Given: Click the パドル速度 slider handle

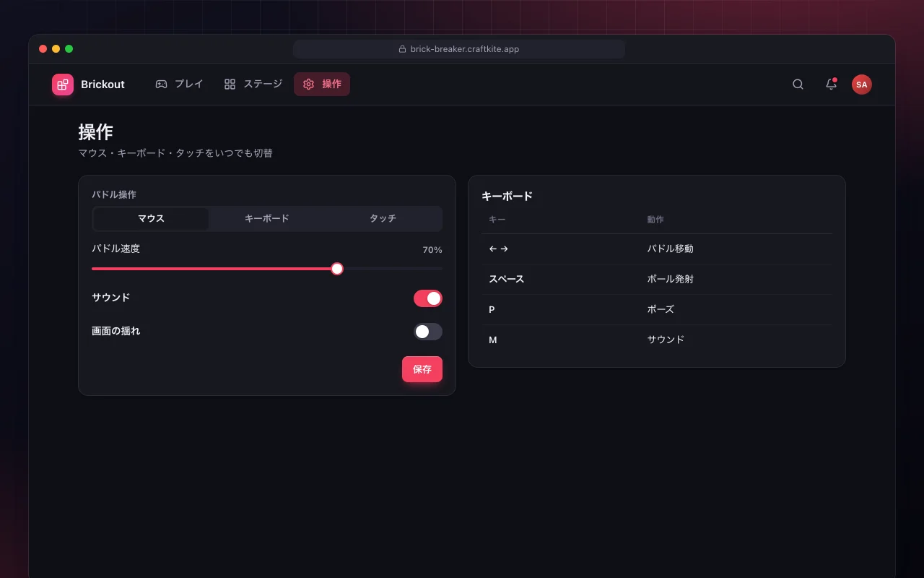Looking at the screenshot, I should tap(337, 269).
